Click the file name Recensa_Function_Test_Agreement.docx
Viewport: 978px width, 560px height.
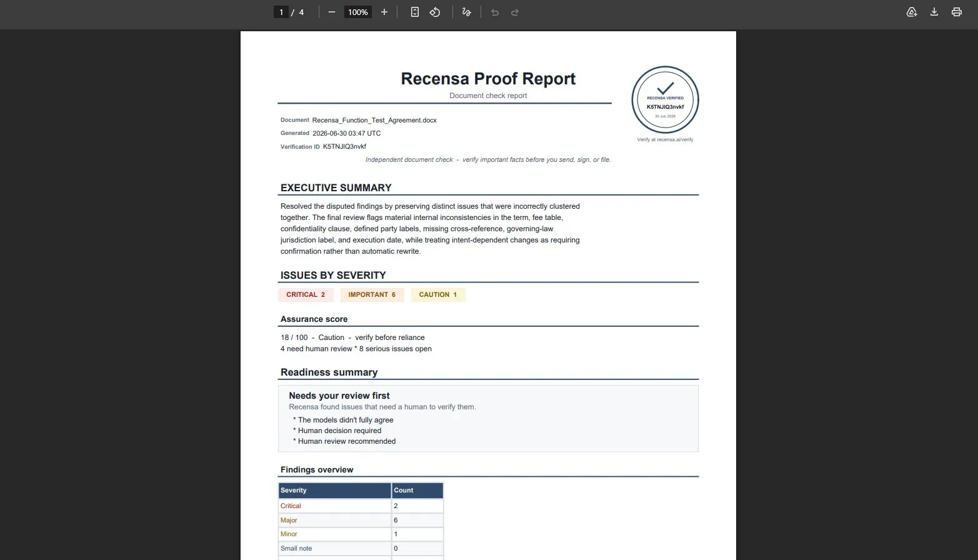click(374, 120)
